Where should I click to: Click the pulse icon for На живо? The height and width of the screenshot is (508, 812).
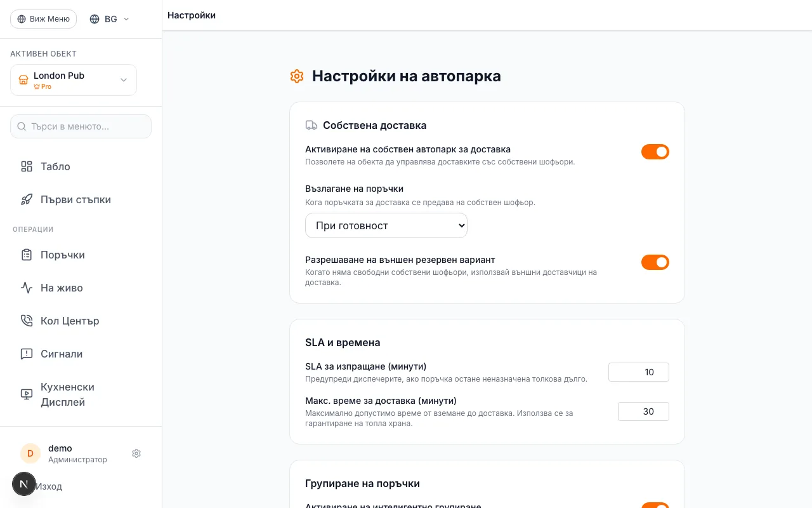pyautogui.click(x=27, y=288)
